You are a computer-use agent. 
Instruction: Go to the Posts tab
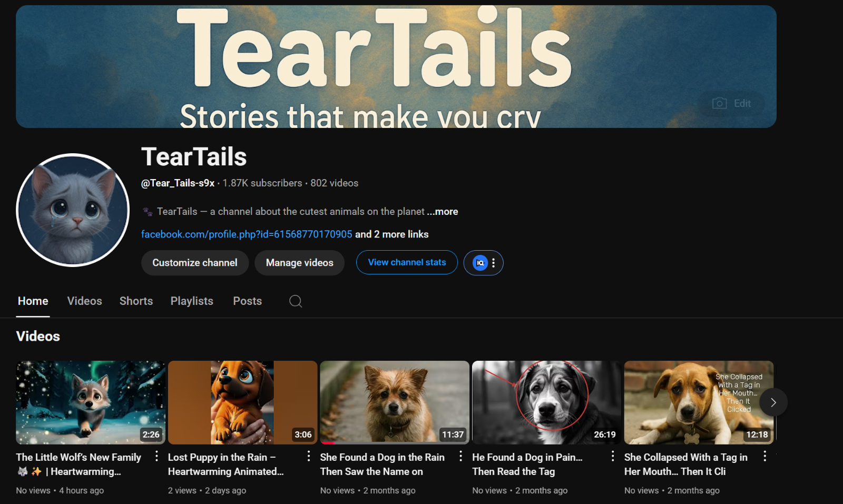(x=247, y=301)
